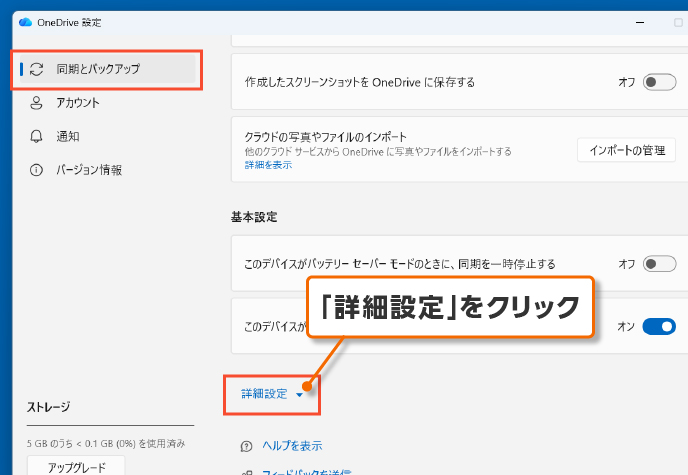
Task: Expand the 詳細設定 section
Action: pyautogui.click(x=264, y=394)
